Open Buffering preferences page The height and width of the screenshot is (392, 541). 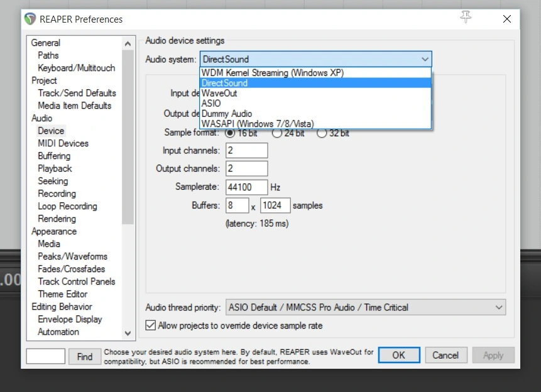[x=54, y=156]
